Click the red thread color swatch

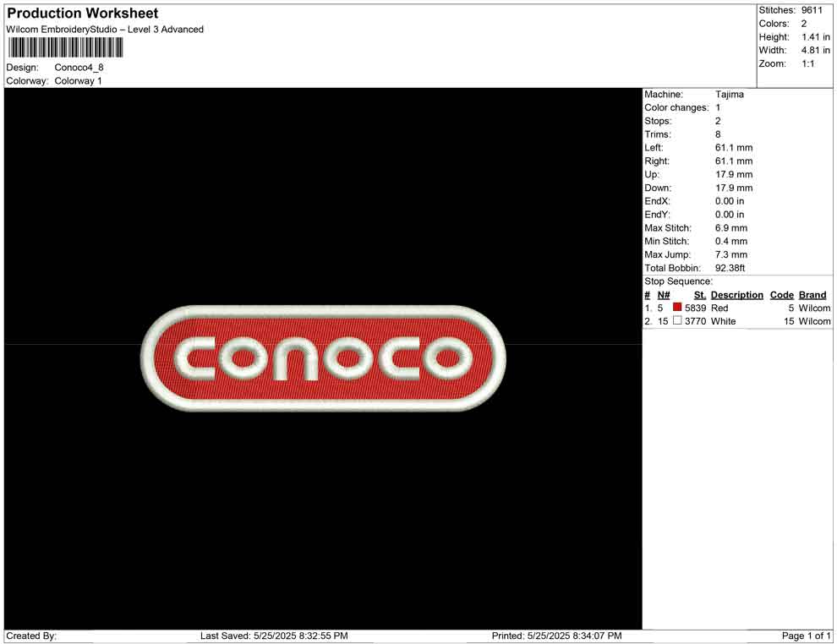coord(677,308)
